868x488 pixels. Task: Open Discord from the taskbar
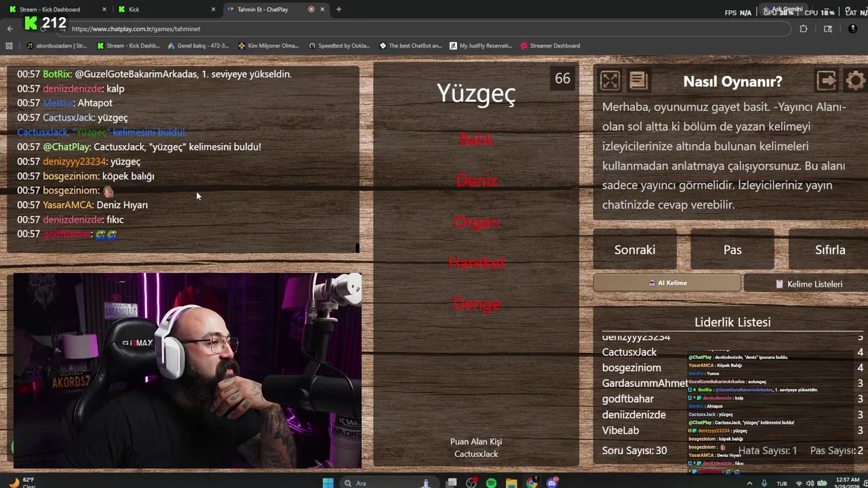pyautogui.click(x=552, y=483)
